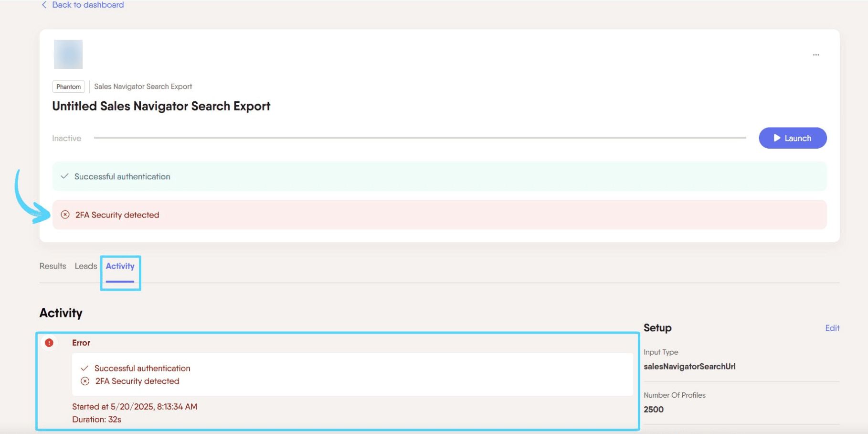Click the red error exclamation icon

click(49, 343)
